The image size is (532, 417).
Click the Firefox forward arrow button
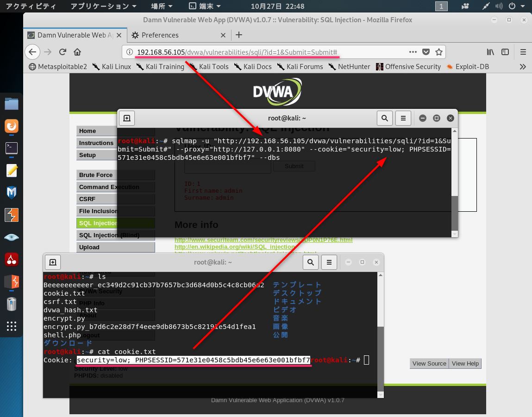(x=48, y=52)
